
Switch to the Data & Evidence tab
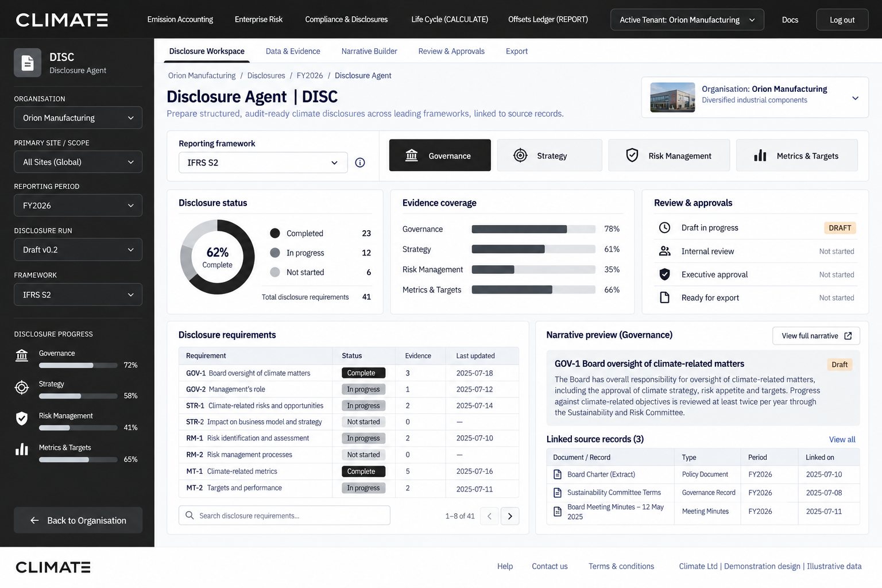[293, 51]
